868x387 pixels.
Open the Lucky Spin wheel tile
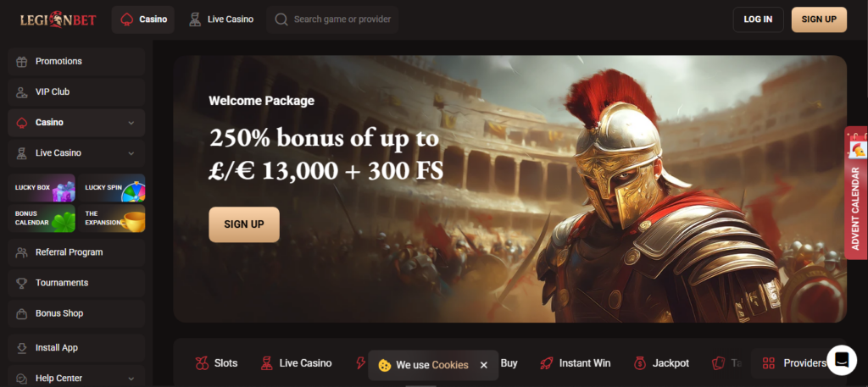click(x=112, y=188)
